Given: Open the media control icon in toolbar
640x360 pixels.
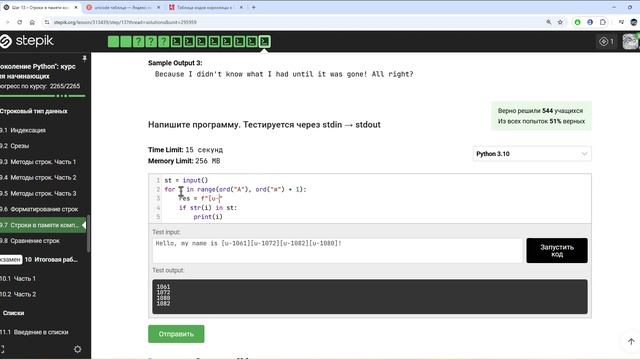Looking at the screenshot, I should coord(621,22).
